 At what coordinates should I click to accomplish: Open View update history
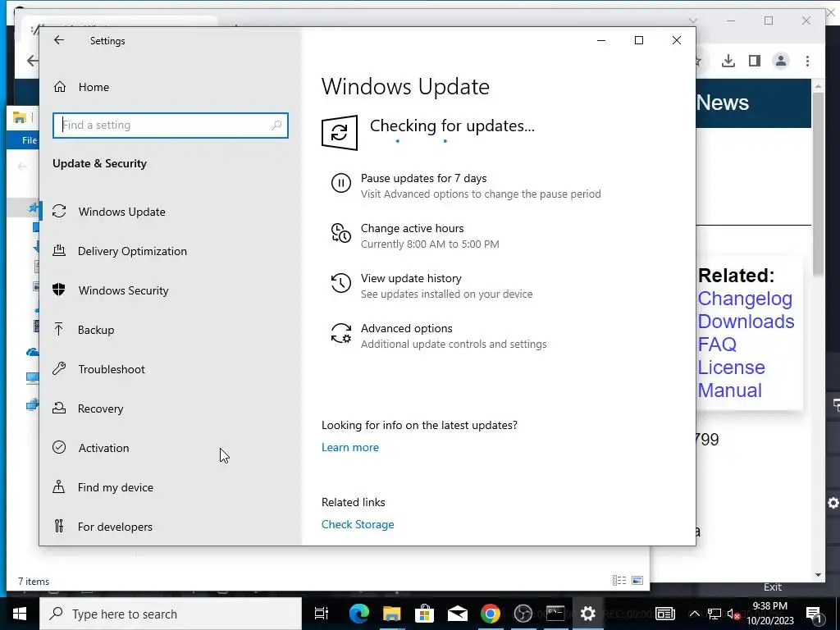411,279
